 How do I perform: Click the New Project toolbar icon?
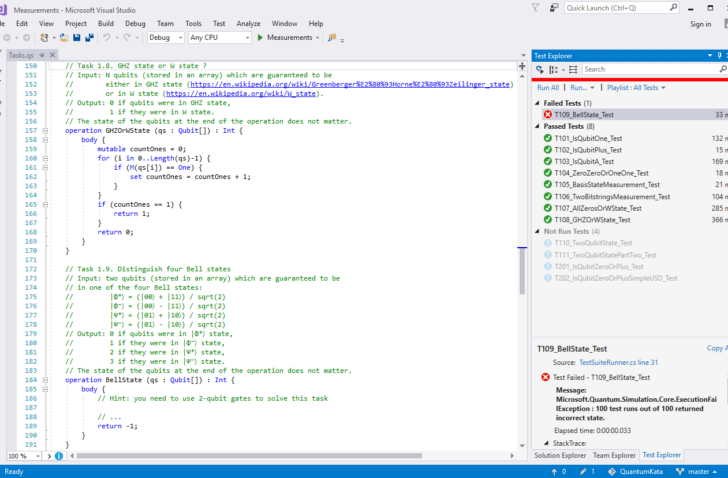pyautogui.click(x=44, y=38)
